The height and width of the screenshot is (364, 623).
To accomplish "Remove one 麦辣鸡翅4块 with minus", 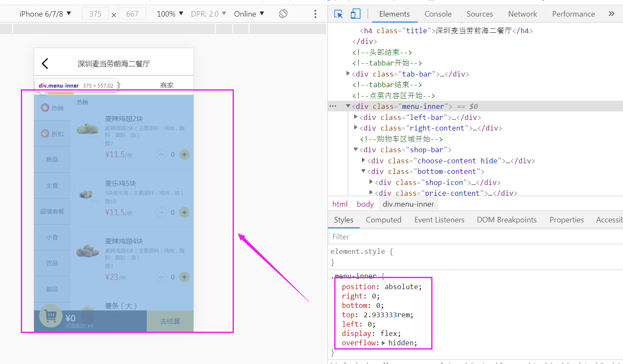I will (161, 277).
